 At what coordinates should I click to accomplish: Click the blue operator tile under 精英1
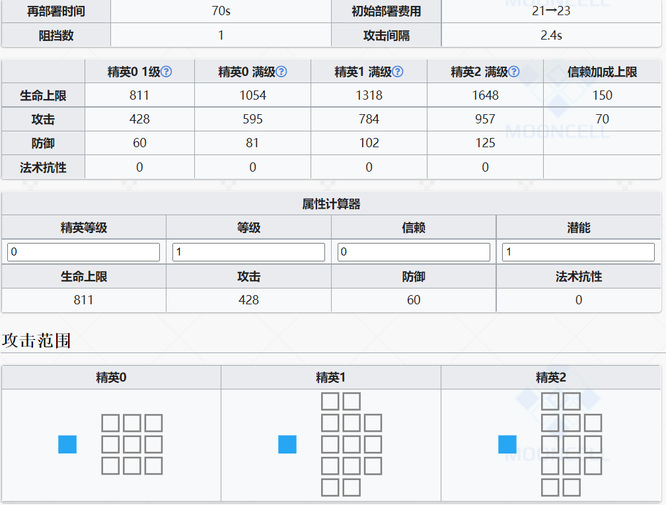point(287,444)
